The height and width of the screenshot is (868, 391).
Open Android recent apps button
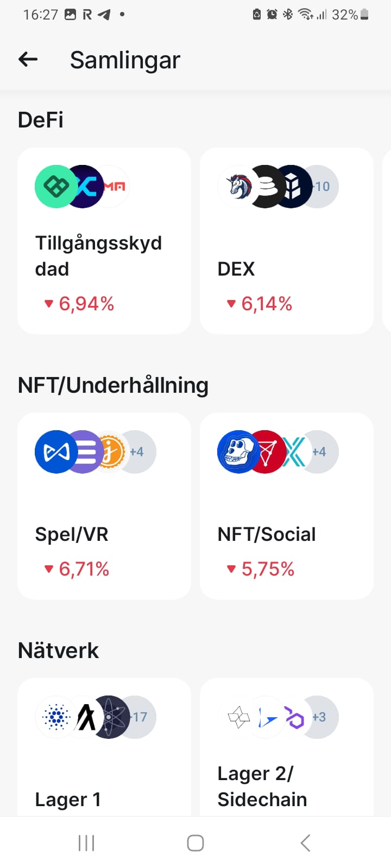[x=86, y=843]
